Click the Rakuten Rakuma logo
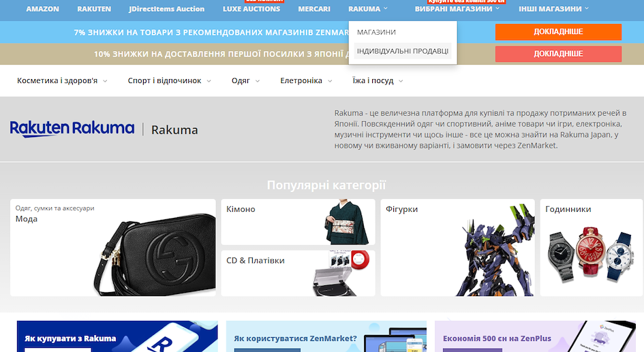Screen dimensions: 644x352 click(72, 129)
